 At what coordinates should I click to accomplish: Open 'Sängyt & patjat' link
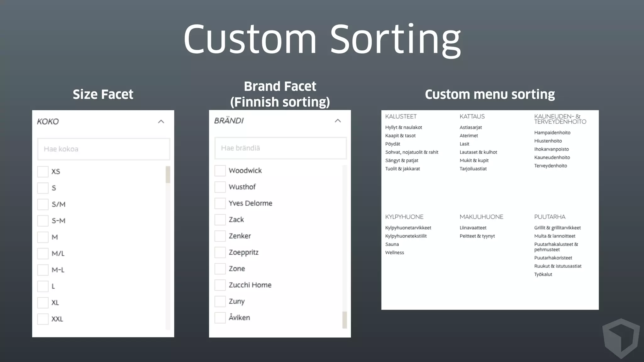402,160
